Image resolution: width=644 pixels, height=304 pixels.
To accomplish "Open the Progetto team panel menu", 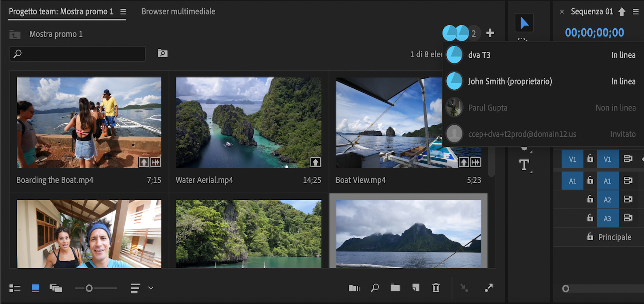I will tap(123, 12).
